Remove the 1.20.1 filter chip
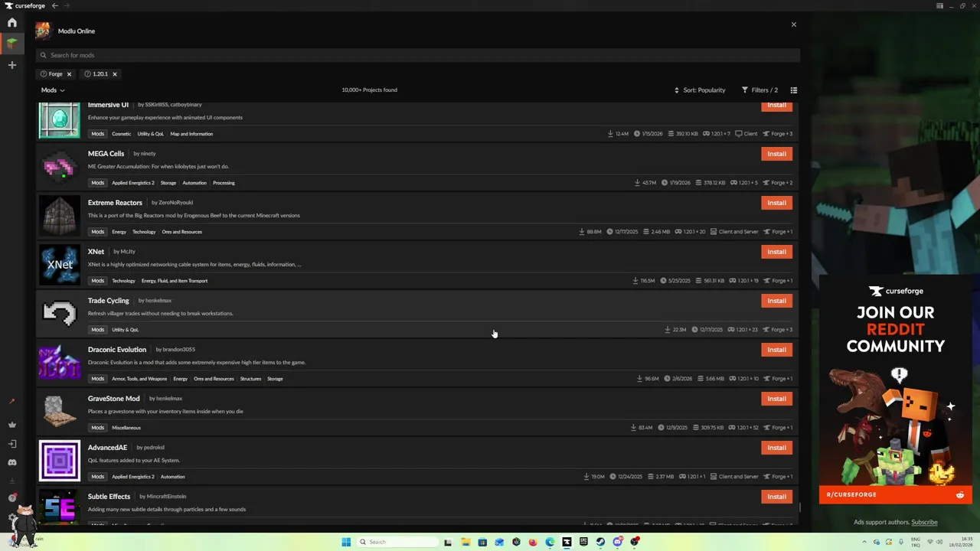Image resolution: width=980 pixels, height=551 pixels. coord(115,74)
